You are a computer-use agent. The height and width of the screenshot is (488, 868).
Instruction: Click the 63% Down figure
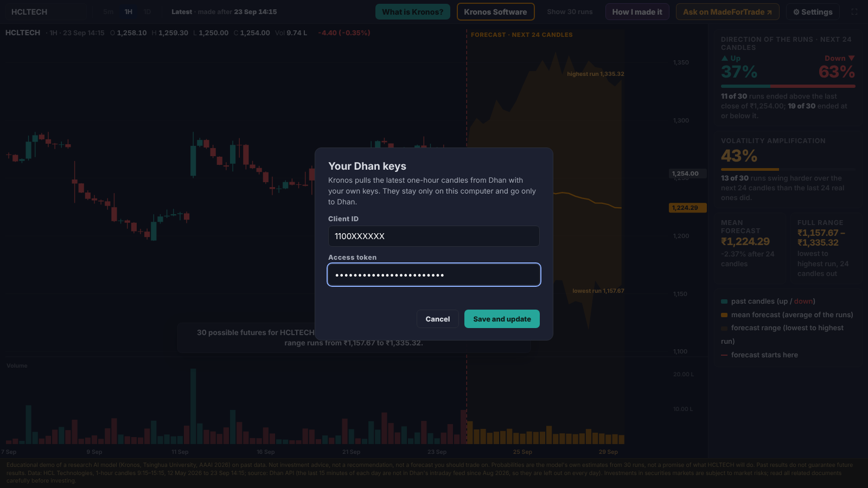tap(837, 72)
